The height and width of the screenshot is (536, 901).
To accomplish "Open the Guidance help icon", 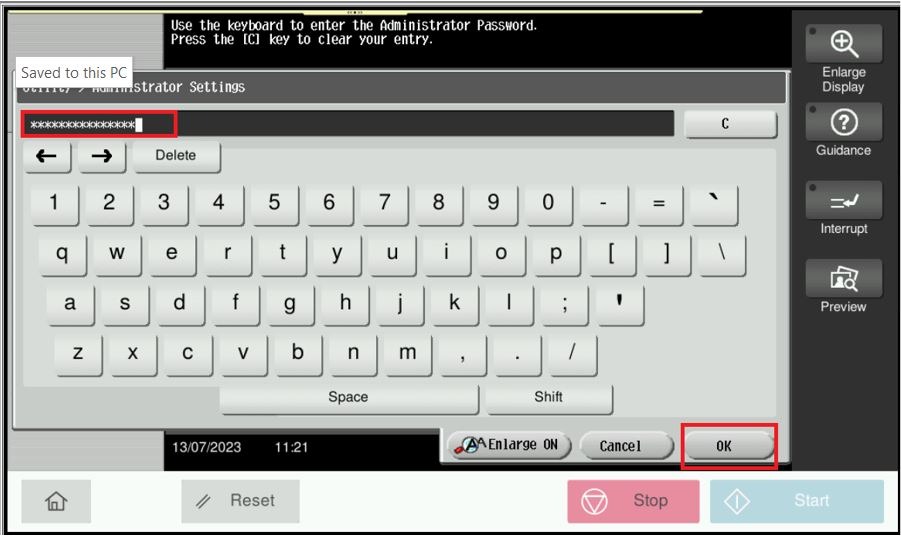I will tap(843, 122).
